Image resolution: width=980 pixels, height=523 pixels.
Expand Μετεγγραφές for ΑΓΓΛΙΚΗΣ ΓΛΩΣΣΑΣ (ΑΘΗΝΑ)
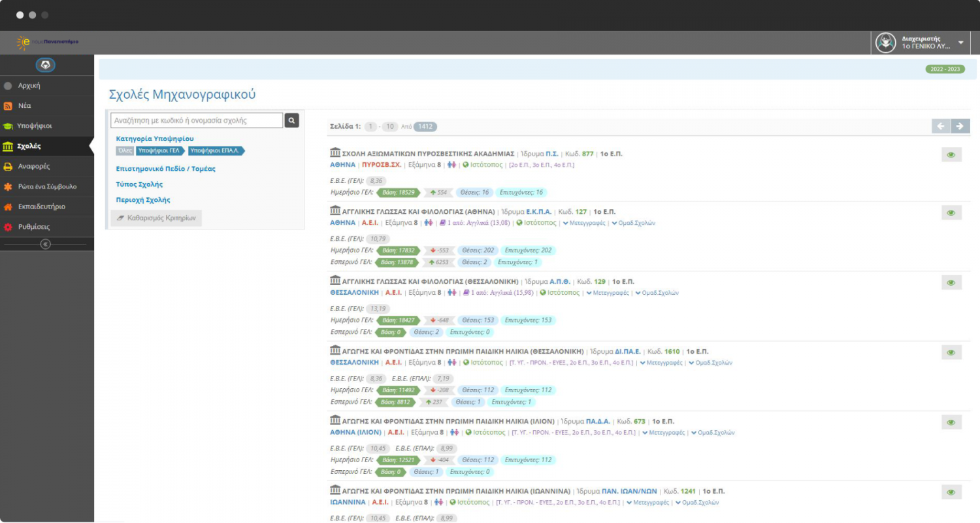point(584,223)
